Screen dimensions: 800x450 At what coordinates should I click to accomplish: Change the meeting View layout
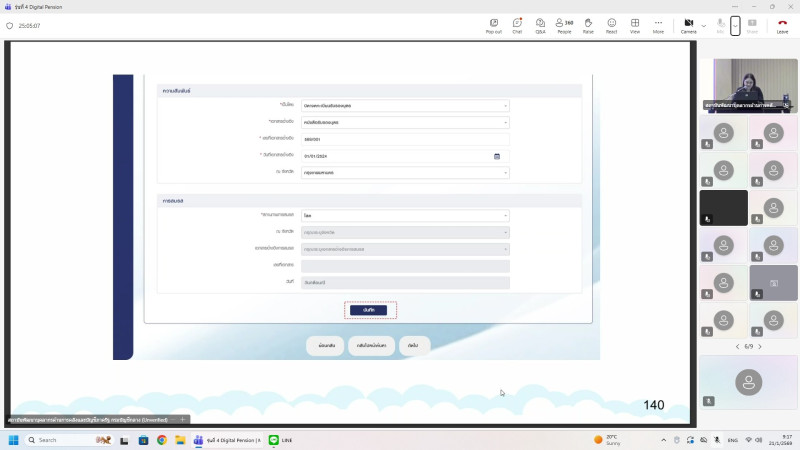(x=634, y=25)
